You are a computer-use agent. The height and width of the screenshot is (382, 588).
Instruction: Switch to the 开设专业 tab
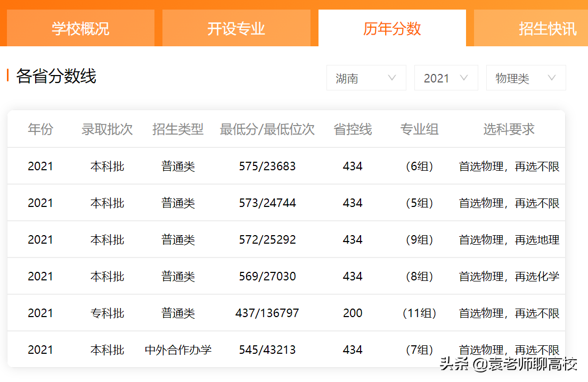pos(236,29)
